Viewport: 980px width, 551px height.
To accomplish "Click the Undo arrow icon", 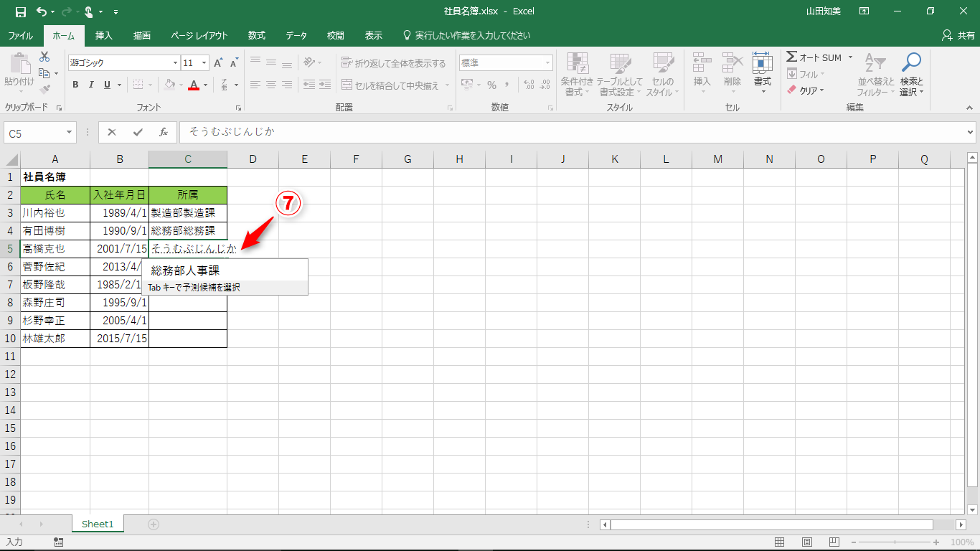I will [42, 11].
